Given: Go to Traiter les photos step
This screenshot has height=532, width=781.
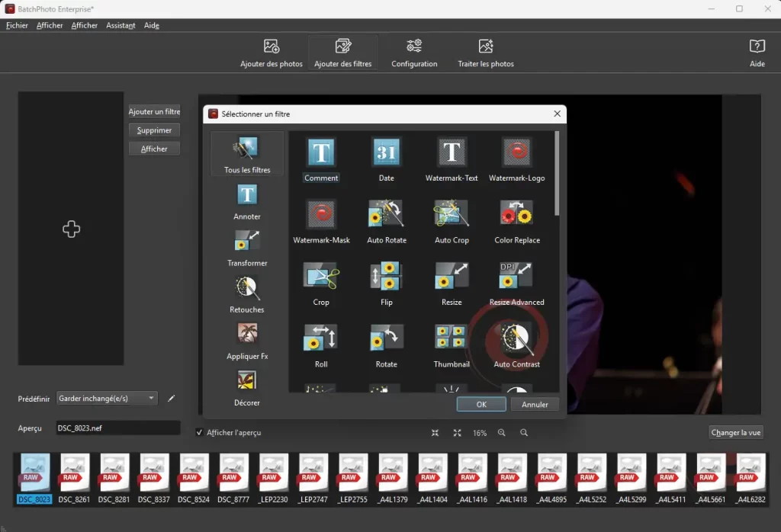Looking at the screenshot, I should pos(486,53).
